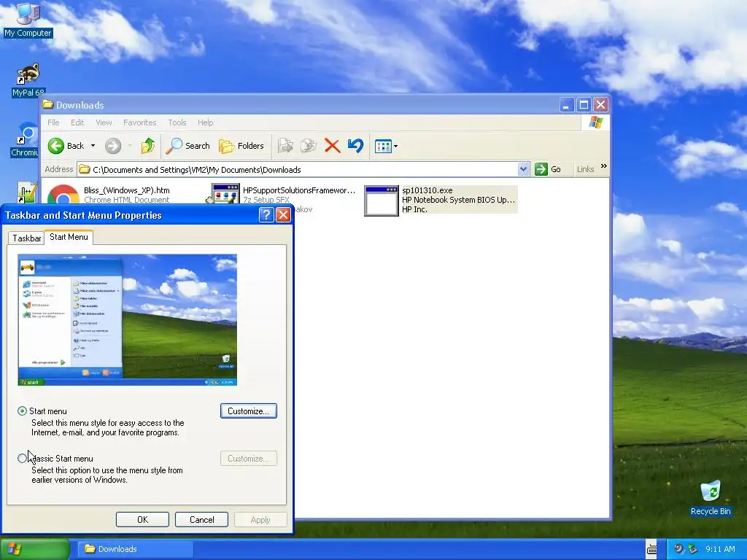The width and height of the screenshot is (747, 560).
Task: Select the Start menu radio button
Action: pyautogui.click(x=22, y=411)
